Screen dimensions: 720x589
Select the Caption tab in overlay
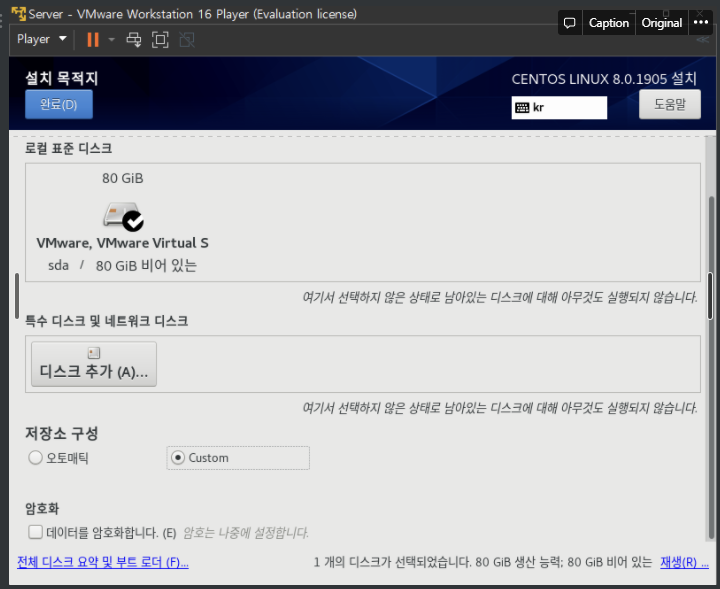[608, 23]
